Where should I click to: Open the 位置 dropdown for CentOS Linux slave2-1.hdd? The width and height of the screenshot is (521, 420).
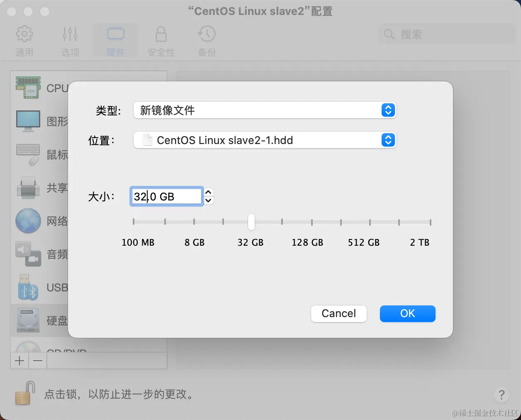pyautogui.click(x=265, y=140)
